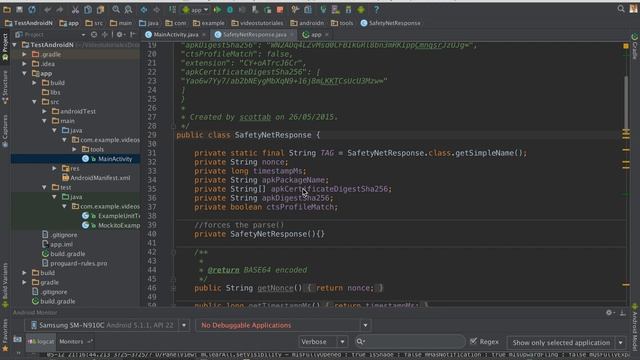Screen dimensions: 640x360
Task: Expand the .gradle folder
Action: (x=24, y=54)
